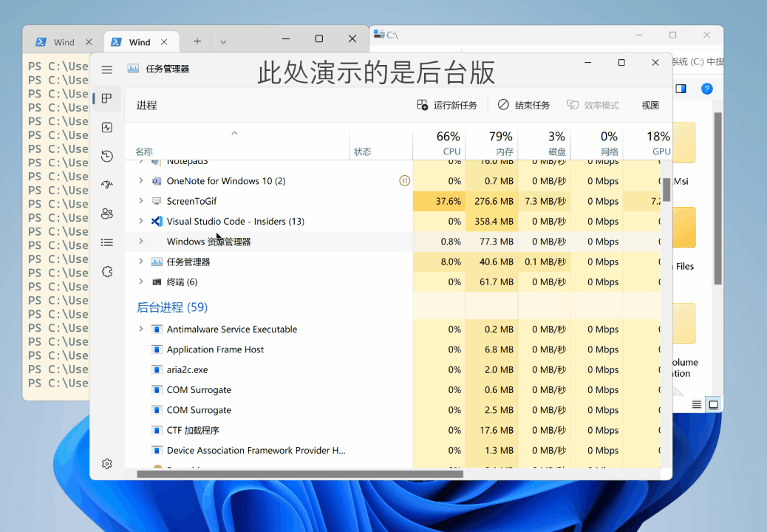This screenshot has width=767, height=532.
Task: Expand the 任务管理器 process group
Action: click(x=141, y=261)
